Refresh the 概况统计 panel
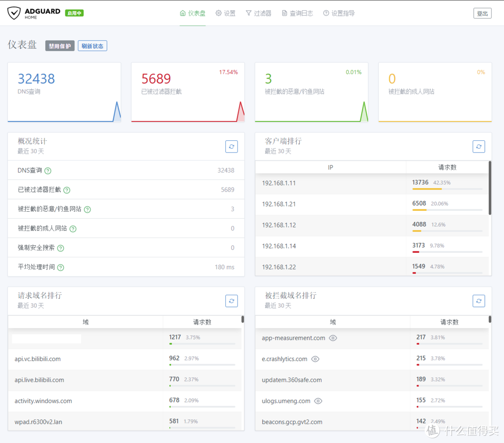Image resolution: width=504 pixels, height=443 pixels. coord(231,146)
